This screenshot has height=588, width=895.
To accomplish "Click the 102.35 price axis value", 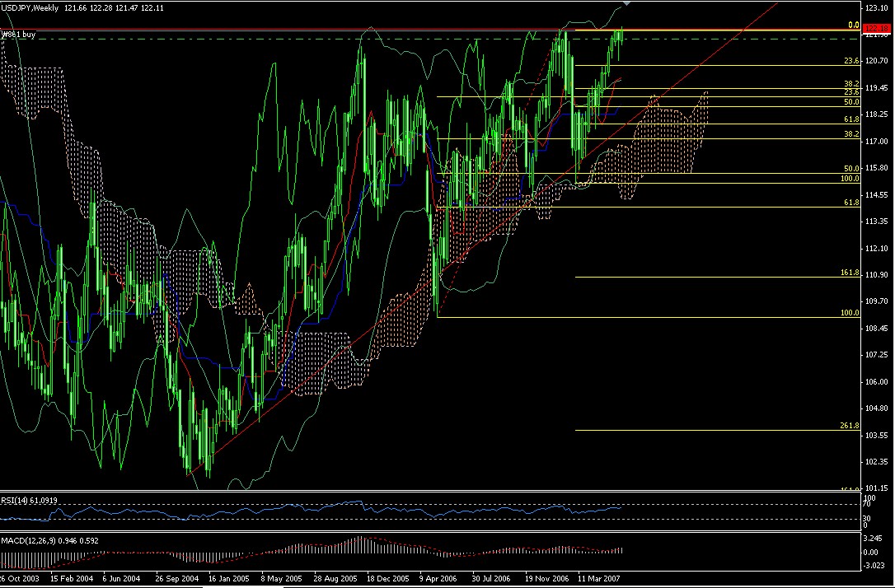I will [x=876, y=462].
